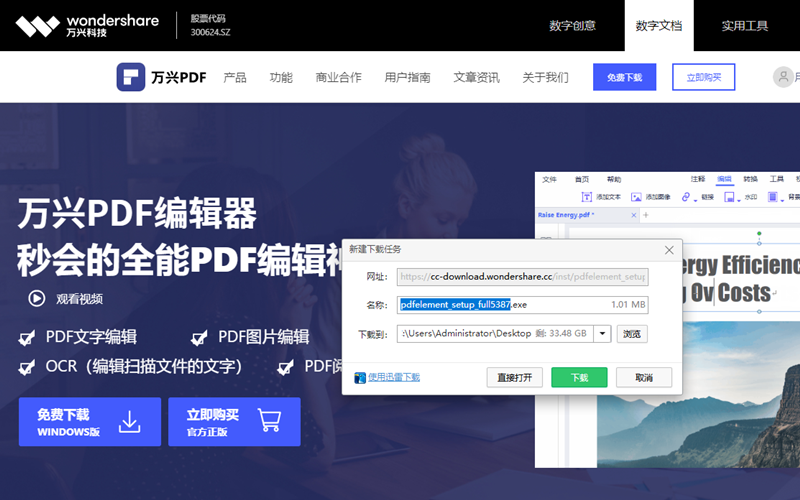
Task: Open the 产品 navigation menu
Action: (235, 77)
